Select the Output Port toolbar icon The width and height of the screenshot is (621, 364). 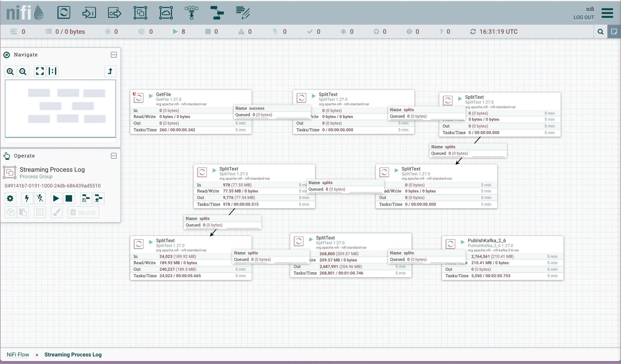click(114, 13)
